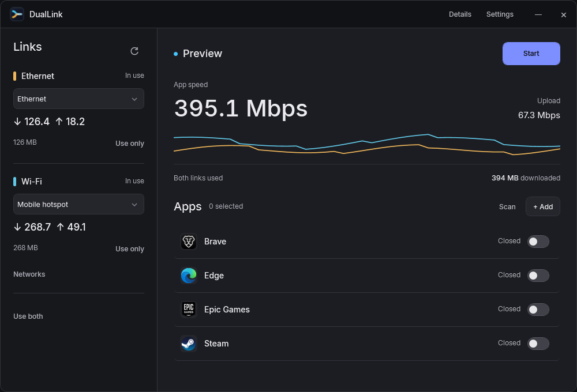The image size is (577, 392).
Task: Close the DualLink window
Action: [563, 15]
